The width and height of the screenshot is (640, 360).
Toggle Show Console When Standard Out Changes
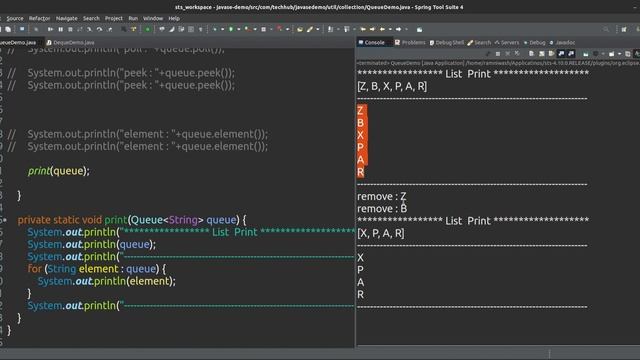pos(561,54)
